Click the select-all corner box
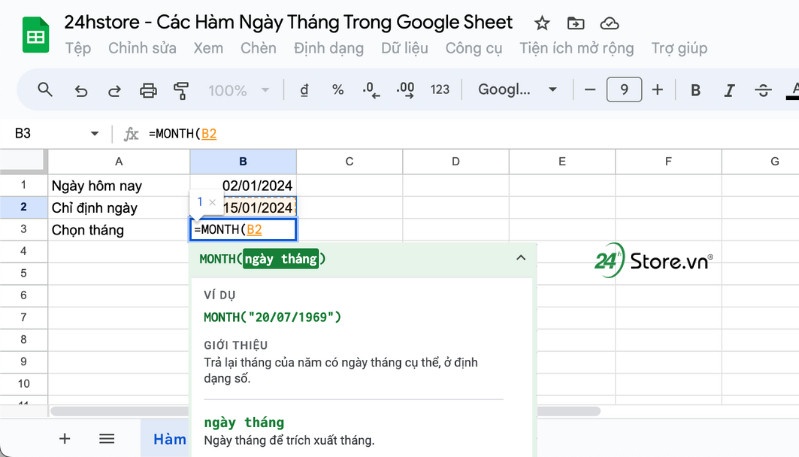 pos(23,162)
